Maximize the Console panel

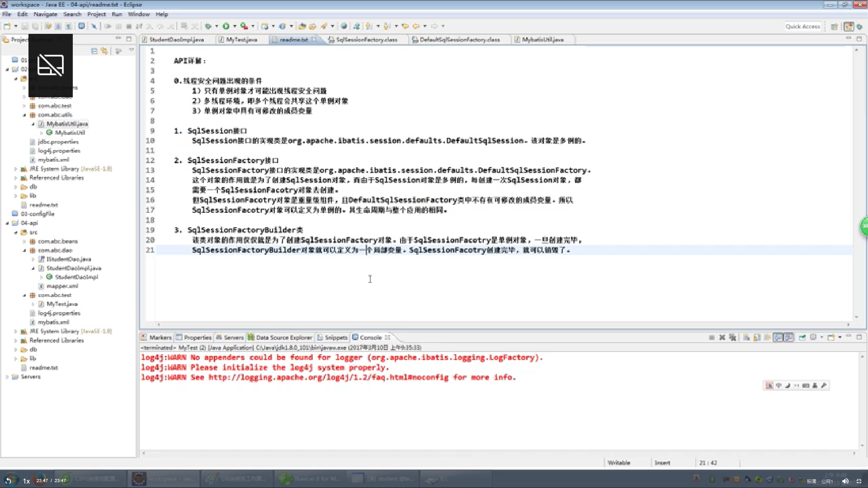point(859,337)
